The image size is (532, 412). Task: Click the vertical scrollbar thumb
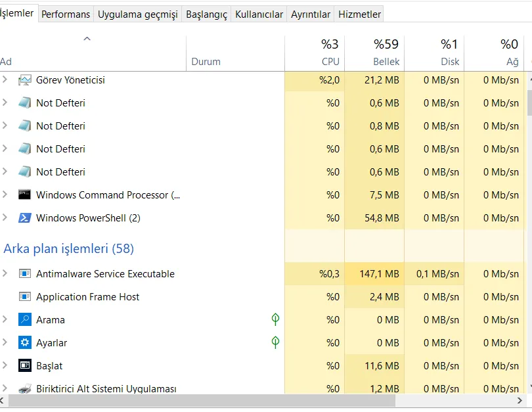(529, 103)
